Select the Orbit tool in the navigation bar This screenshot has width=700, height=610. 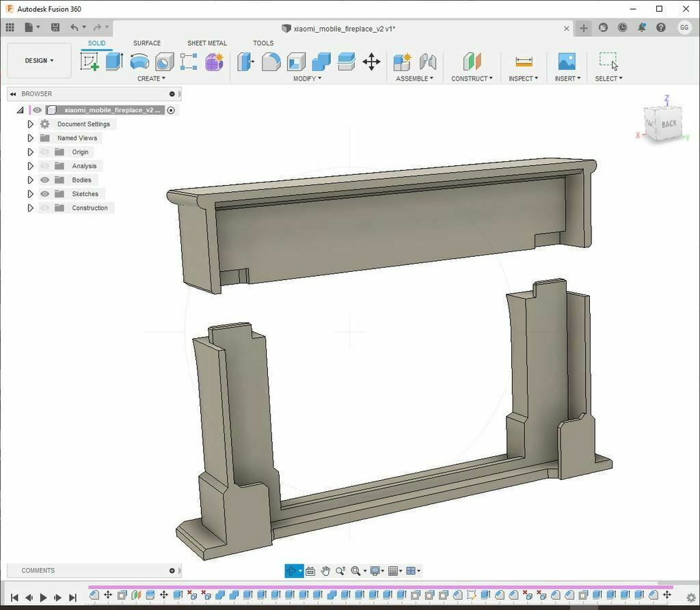291,571
